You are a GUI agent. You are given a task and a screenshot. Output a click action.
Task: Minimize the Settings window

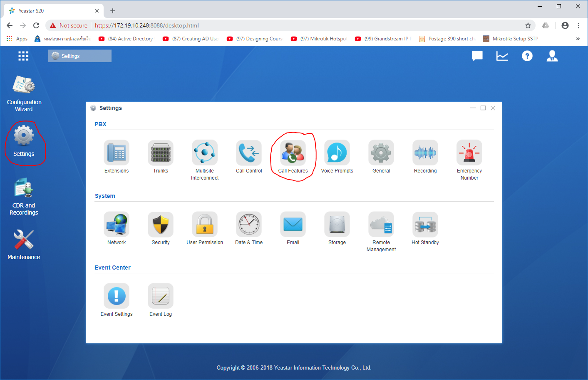(473, 108)
